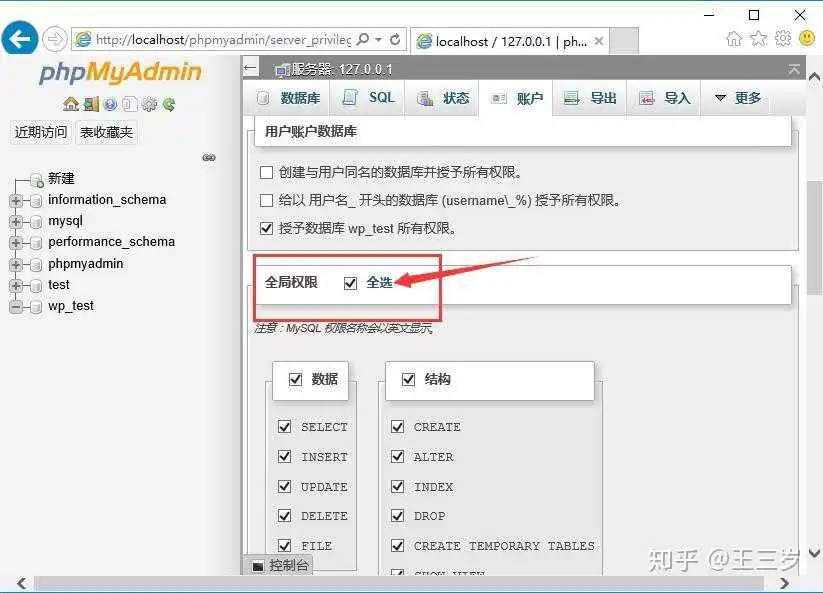This screenshot has width=823, height=593.
Task: Open the browser home page icon
Action: [734, 38]
